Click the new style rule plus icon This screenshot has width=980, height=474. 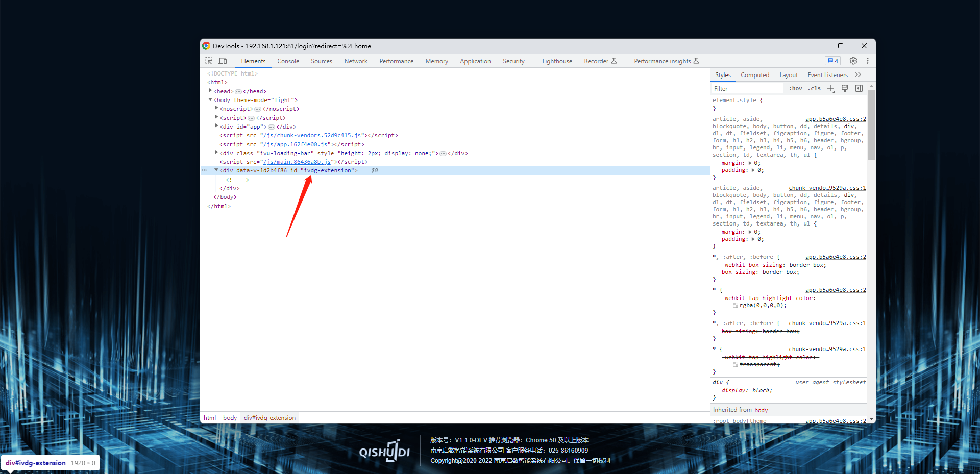tap(831, 89)
